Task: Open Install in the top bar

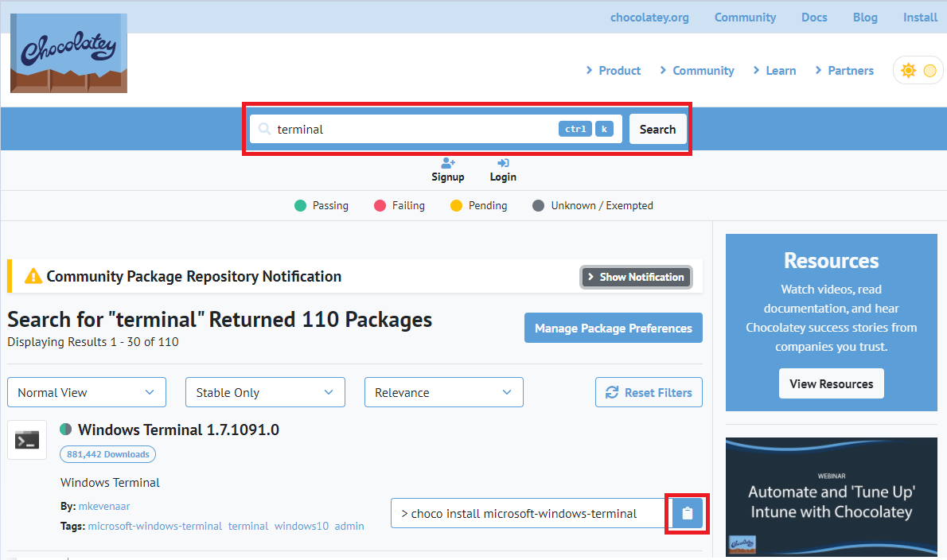Action: click(920, 17)
